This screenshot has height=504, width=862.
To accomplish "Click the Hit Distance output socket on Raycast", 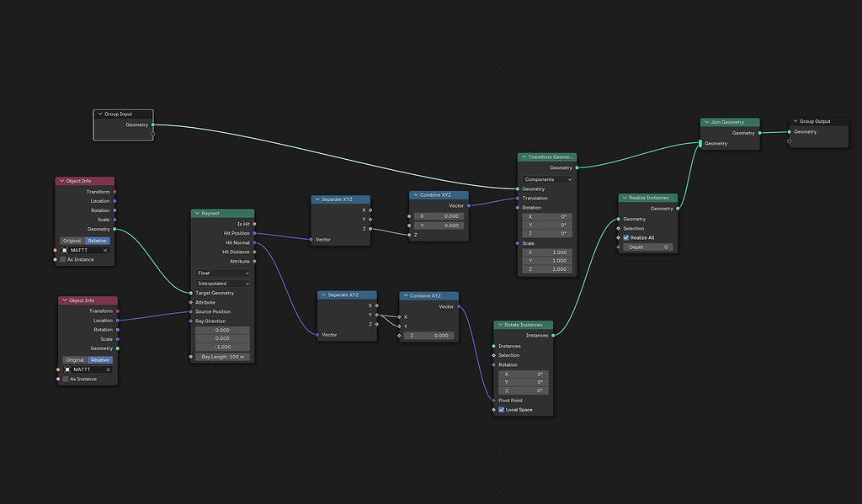I will (x=254, y=252).
